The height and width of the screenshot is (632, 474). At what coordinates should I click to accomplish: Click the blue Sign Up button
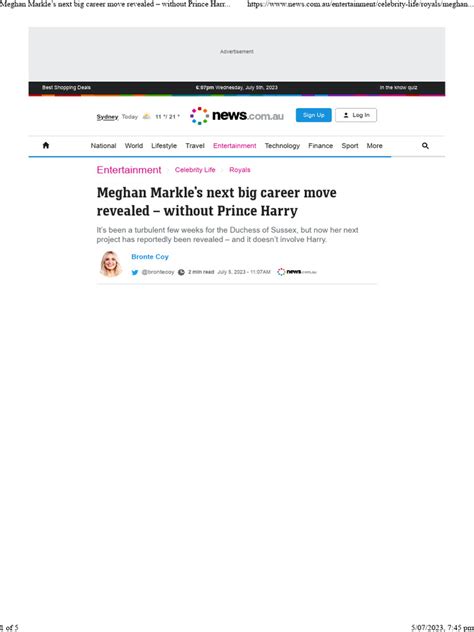pyautogui.click(x=314, y=115)
